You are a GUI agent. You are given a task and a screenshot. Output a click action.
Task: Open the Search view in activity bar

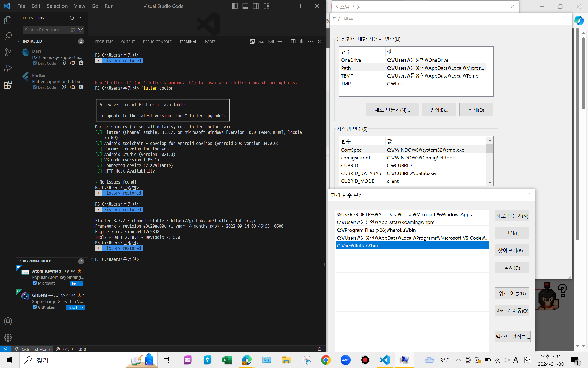pos(8,36)
